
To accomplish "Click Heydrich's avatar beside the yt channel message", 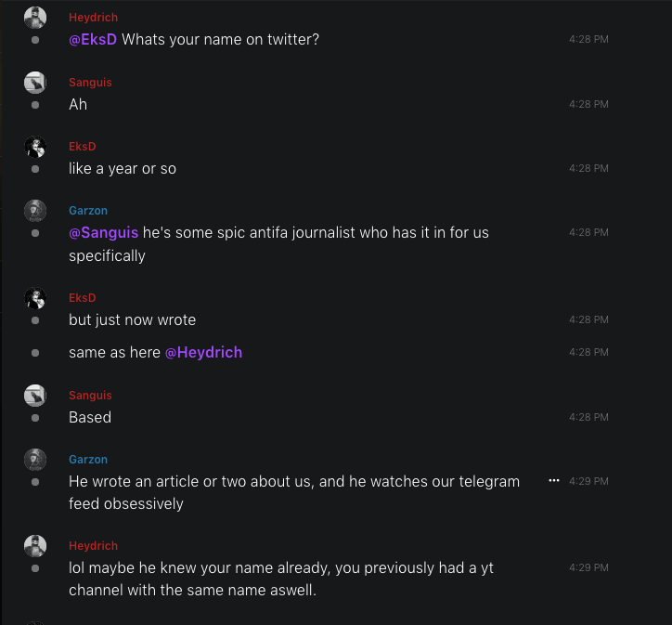I will point(35,546).
